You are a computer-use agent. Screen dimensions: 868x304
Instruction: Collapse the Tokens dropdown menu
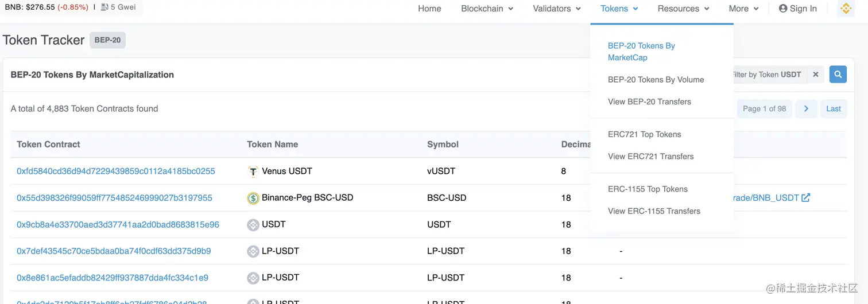pyautogui.click(x=619, y=9)
